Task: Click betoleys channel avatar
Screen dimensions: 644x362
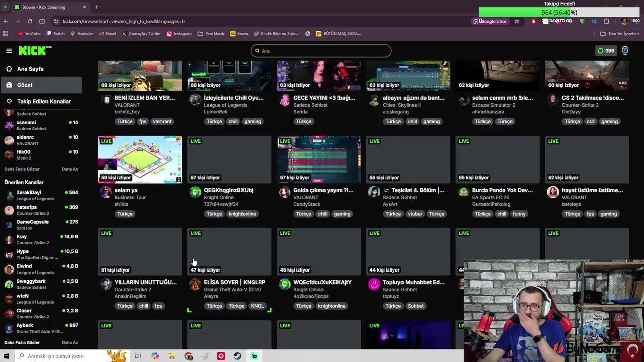Action: point(553,192)
